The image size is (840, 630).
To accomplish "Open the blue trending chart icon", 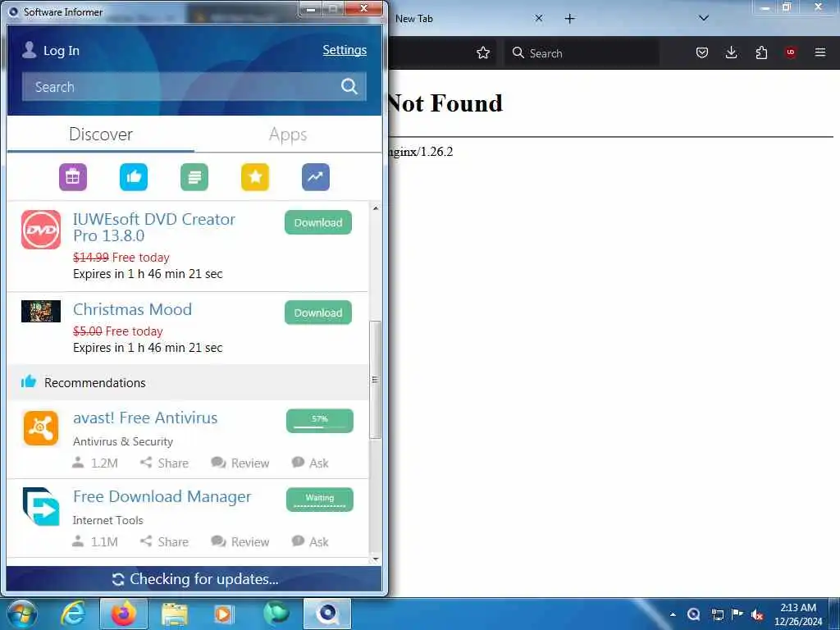I will (x=316, y=177).
